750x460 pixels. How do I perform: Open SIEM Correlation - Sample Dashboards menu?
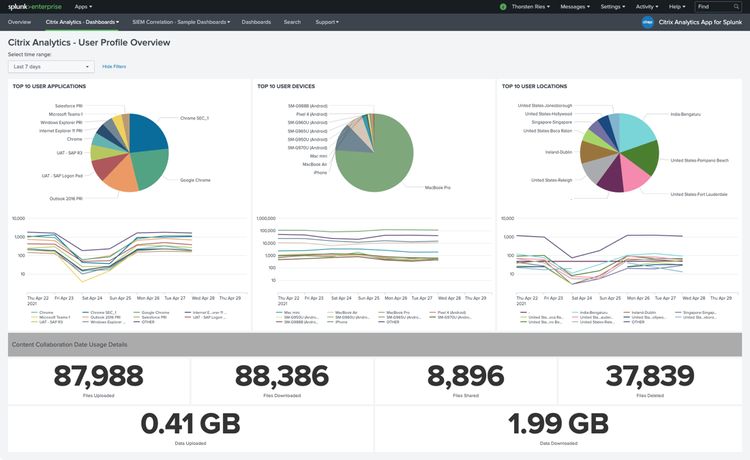[x=181, y=22]
